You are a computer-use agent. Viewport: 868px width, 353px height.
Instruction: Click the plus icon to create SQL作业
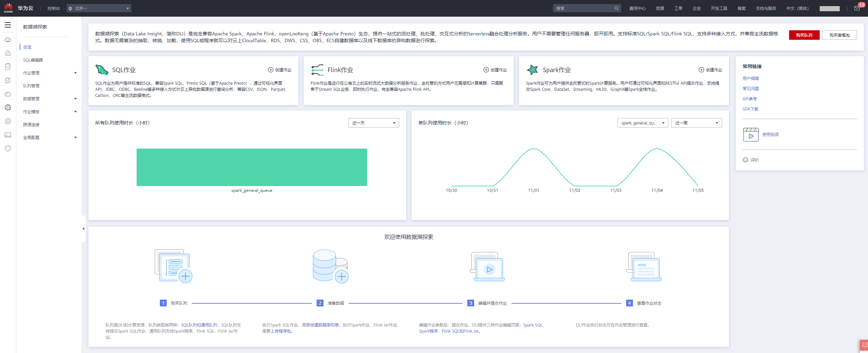[x=271, y=70]
